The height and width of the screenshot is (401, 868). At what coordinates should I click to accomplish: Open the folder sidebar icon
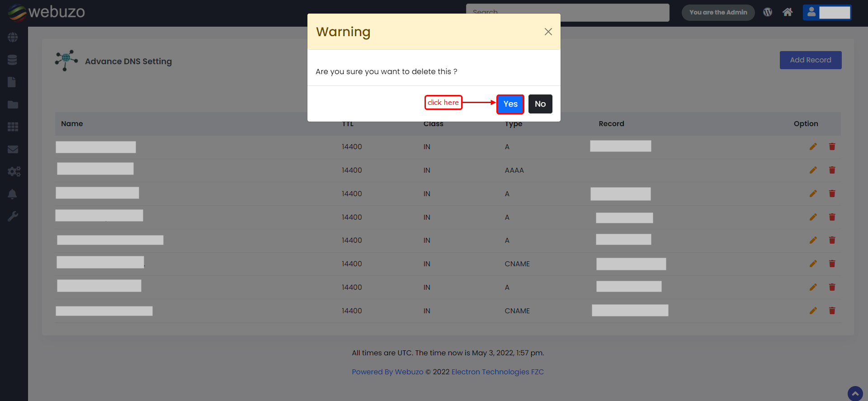[x=13, y=105]
